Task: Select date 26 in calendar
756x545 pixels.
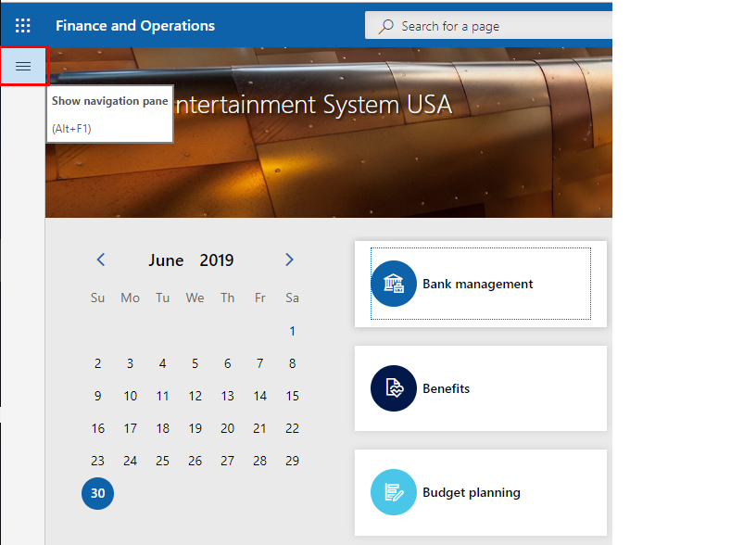Action: 195,461
